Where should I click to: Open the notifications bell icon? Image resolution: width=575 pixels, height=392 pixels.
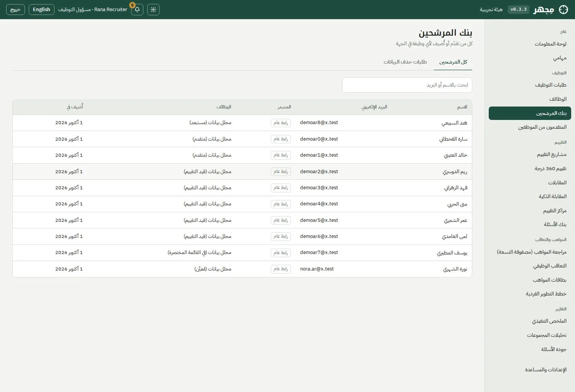pos(137,10)
